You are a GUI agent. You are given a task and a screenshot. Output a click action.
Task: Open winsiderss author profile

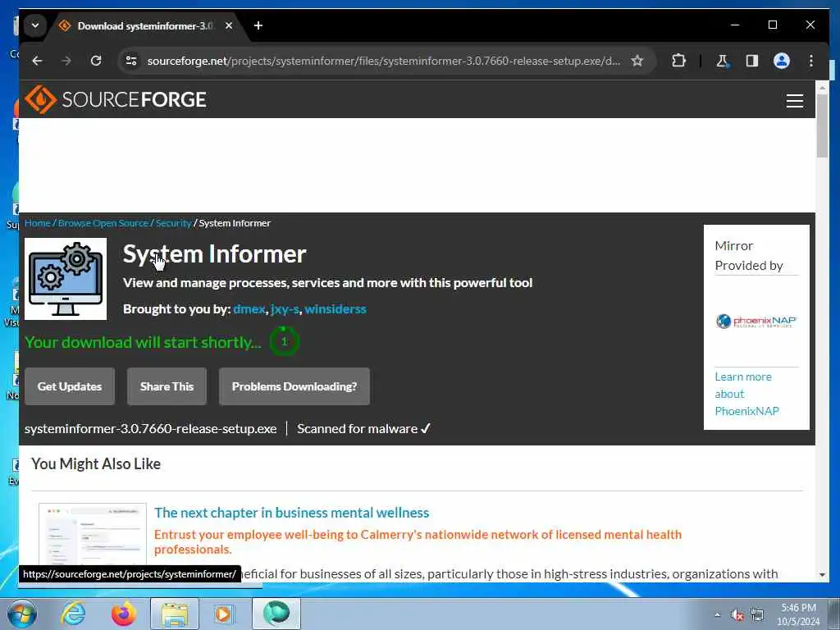click(x=336, y=309)
